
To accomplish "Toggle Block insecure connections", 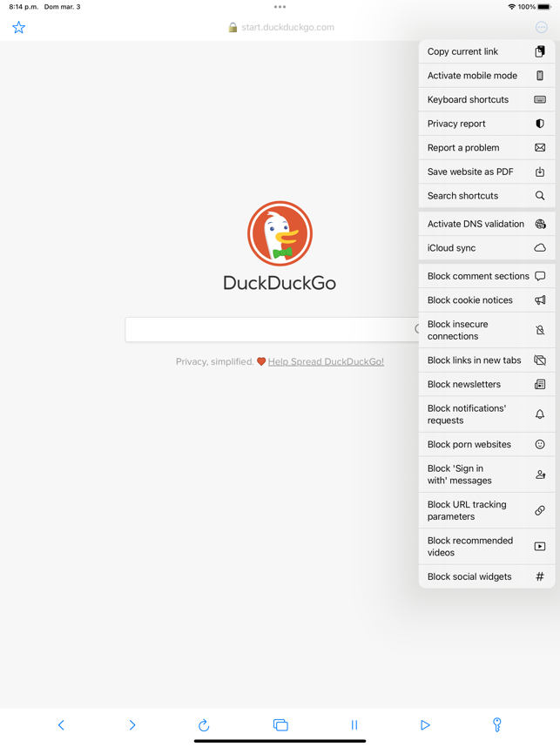I will click(x=487, y=330).
